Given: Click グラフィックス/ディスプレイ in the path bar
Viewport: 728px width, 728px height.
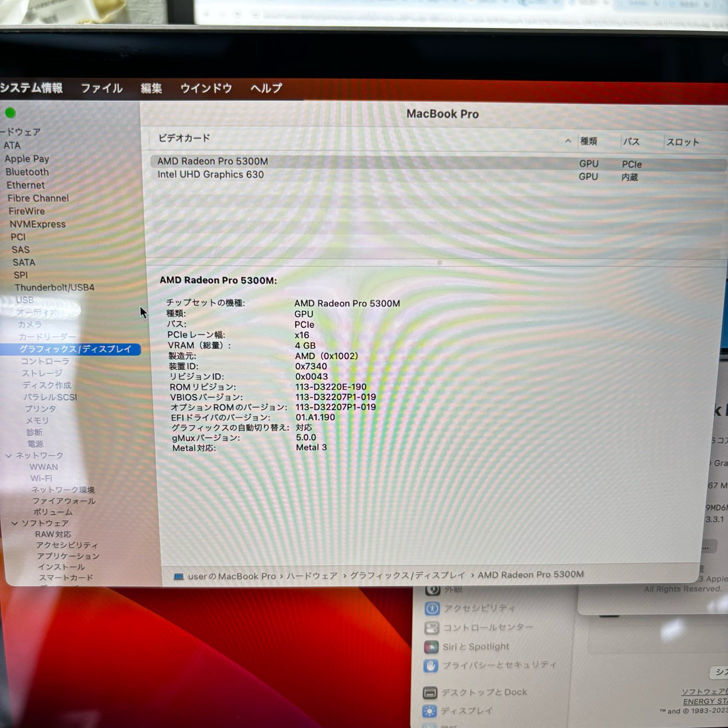Looking at the screenshot, I should [407, 575].
